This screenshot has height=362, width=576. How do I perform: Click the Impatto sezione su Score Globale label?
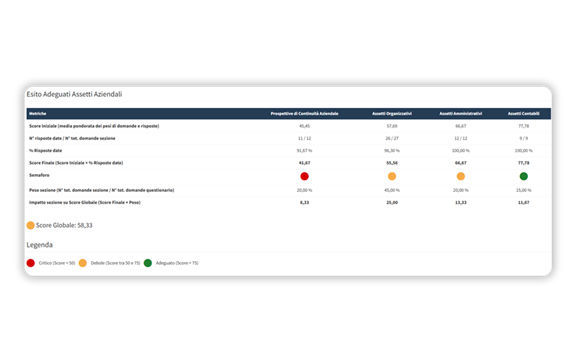tap(85, 202)
